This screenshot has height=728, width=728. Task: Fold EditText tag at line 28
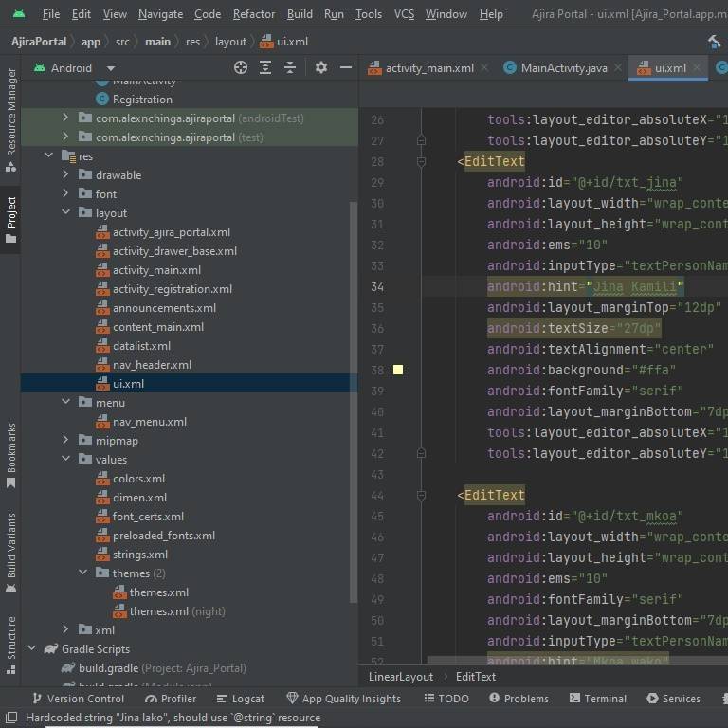[421, 161]
